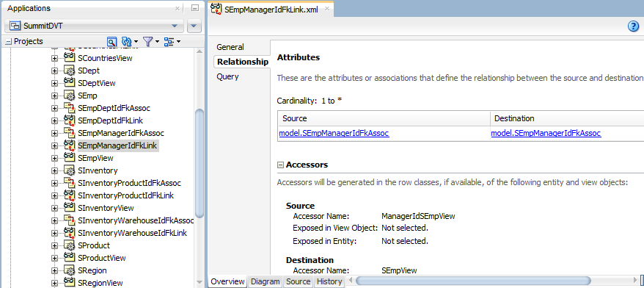Click the Projects tree vertical scrollbar
This screenshot has height=288, width=644.
[200, 164]
